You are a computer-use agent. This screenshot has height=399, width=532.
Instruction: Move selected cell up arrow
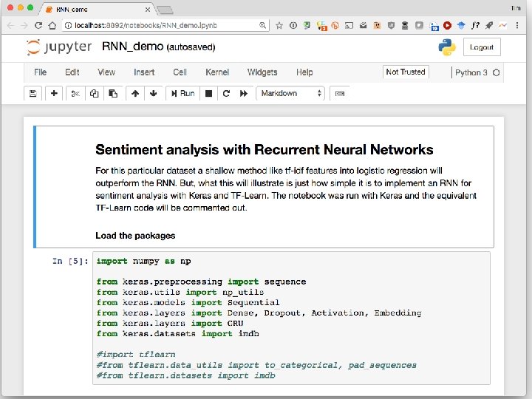[x=135, y=93]
